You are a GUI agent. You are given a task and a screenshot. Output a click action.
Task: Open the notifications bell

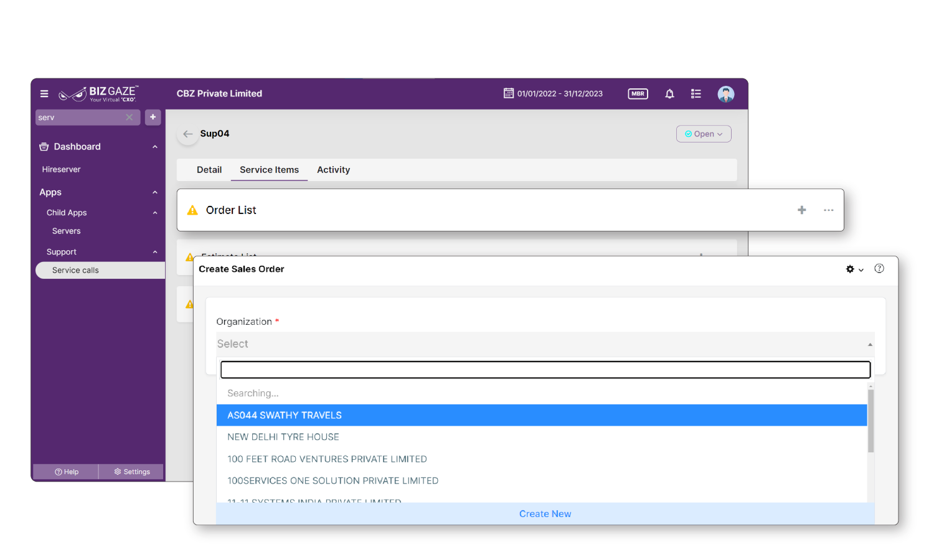pos(669,94)
